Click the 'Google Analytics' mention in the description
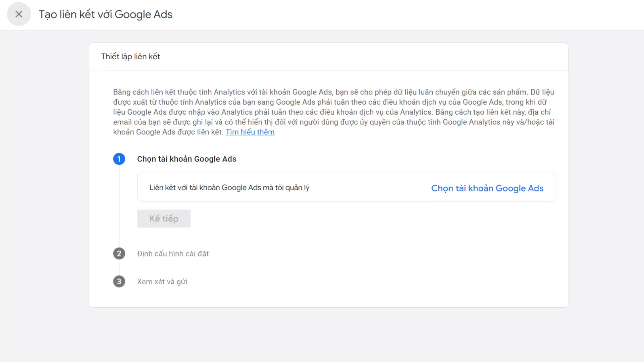The height and width of the screenshot is (362, 644). pos(471,122)
